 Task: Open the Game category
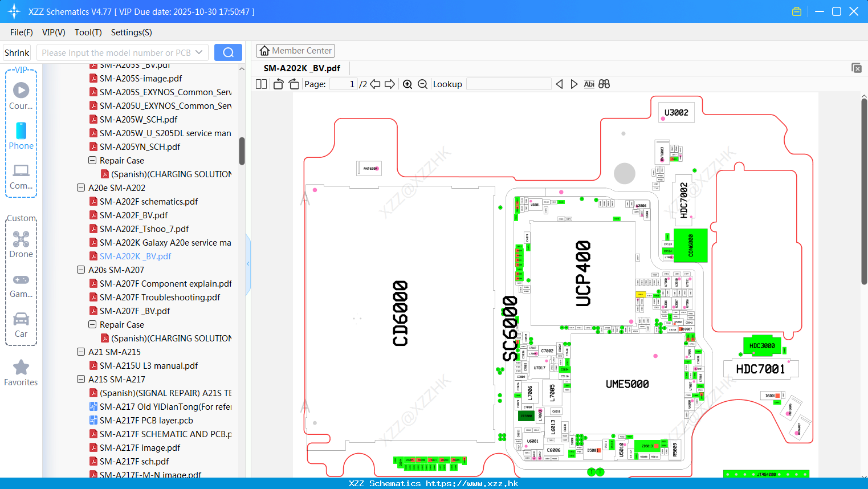[21, 286]
